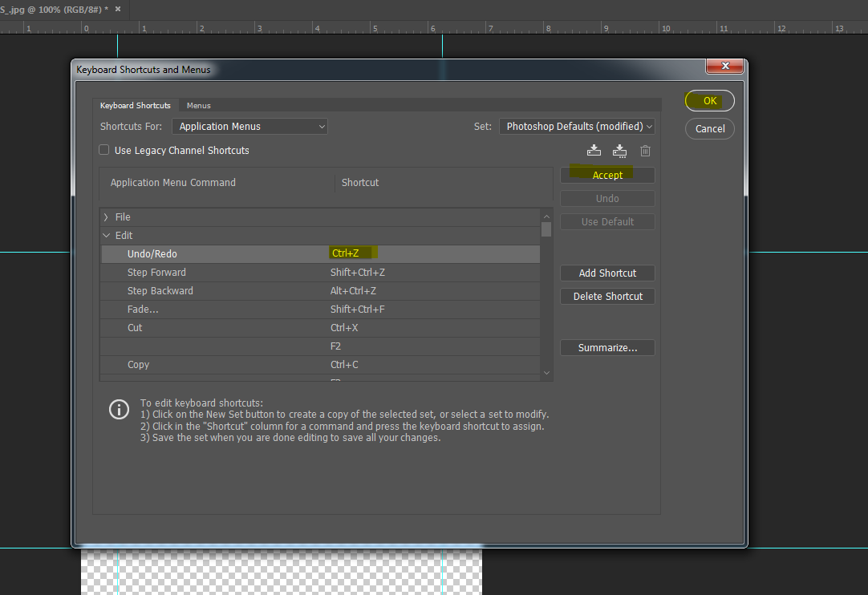This screenshot has height=595, width=868.
Task: Collapse the Edit menu group
Action: click(106, 235)
